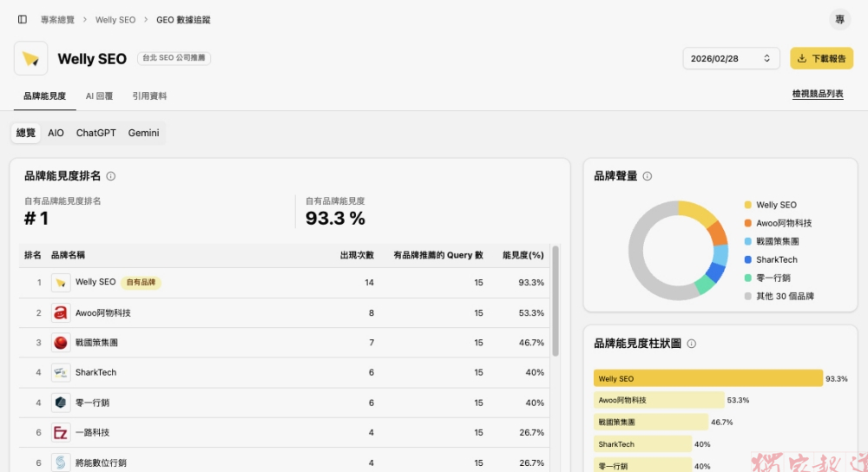868x472 pixels.
Task: Switch to the AI 回覆 tab
Action: [99, 96]
